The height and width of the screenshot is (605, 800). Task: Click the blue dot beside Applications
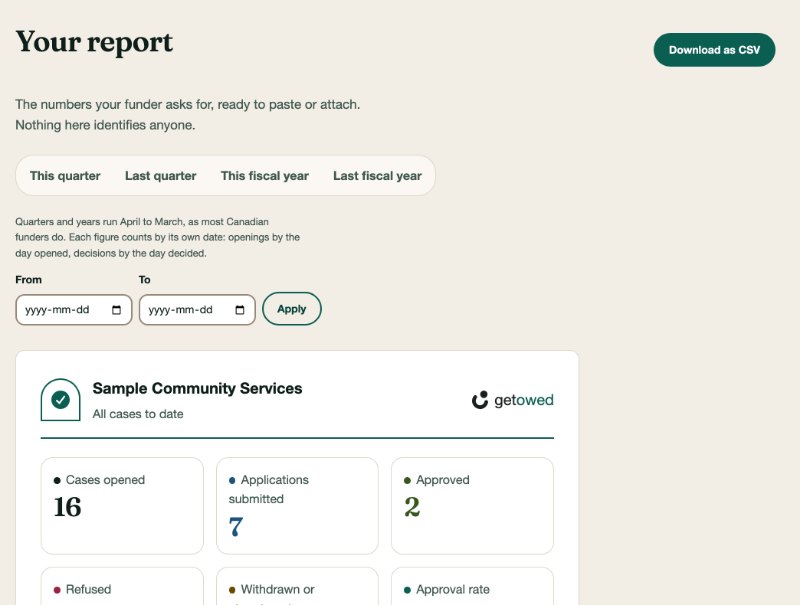(232, 481)
